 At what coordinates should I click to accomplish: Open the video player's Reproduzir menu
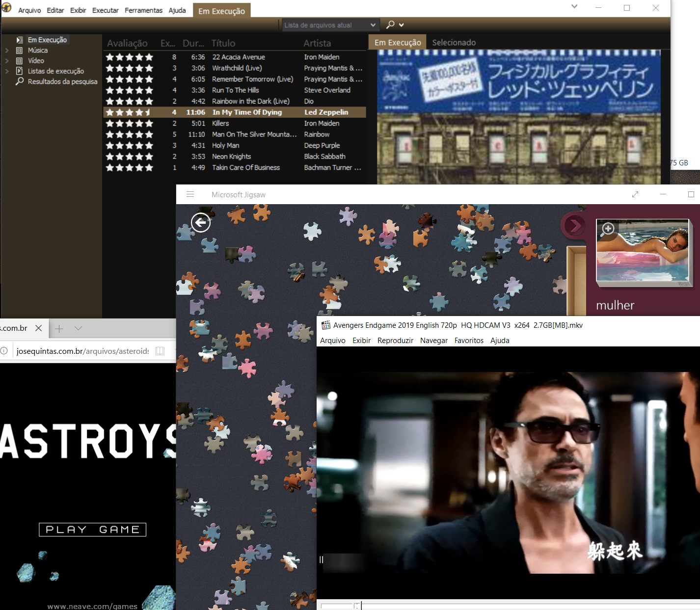tap(395, 341)
